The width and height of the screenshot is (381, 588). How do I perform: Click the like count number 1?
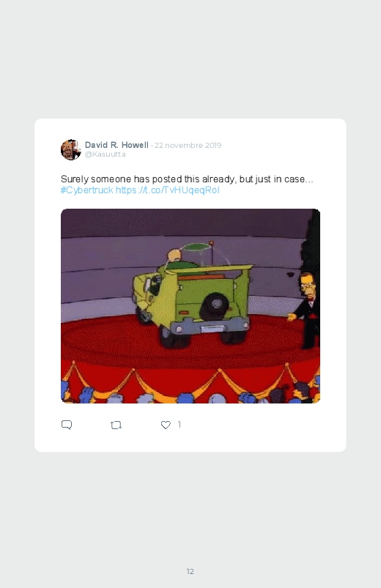pos(180,424)
